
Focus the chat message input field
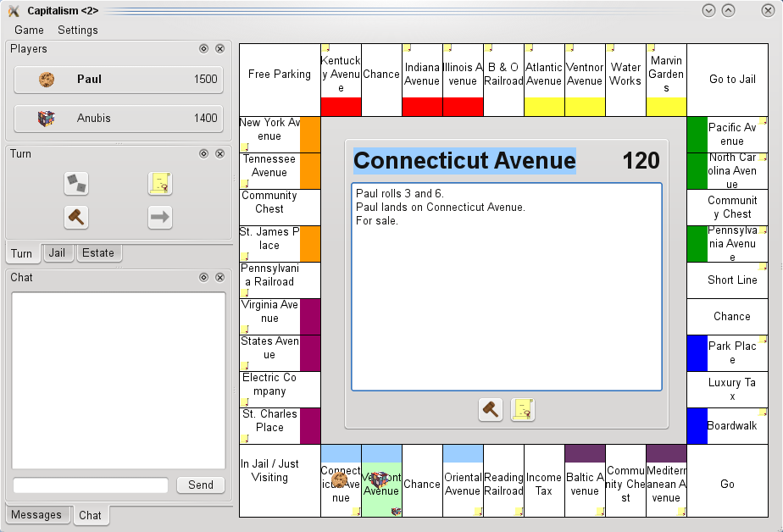click(91, 485)
